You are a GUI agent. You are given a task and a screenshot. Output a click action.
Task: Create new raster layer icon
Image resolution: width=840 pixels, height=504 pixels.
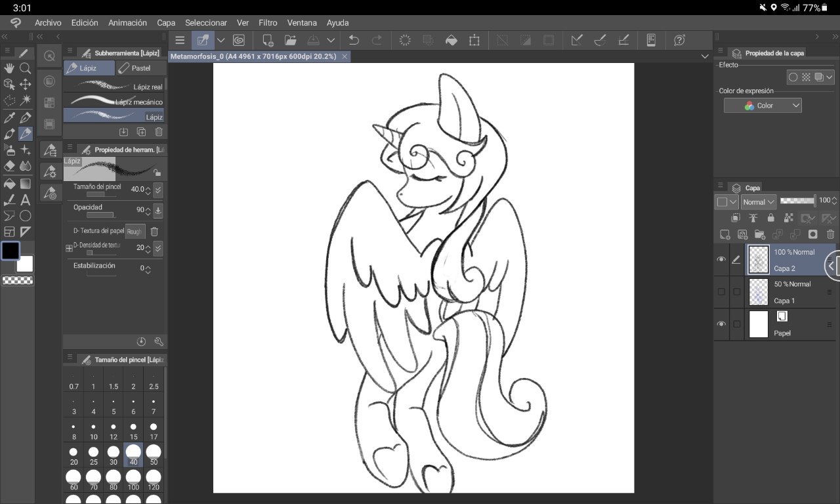pos(724,234)
